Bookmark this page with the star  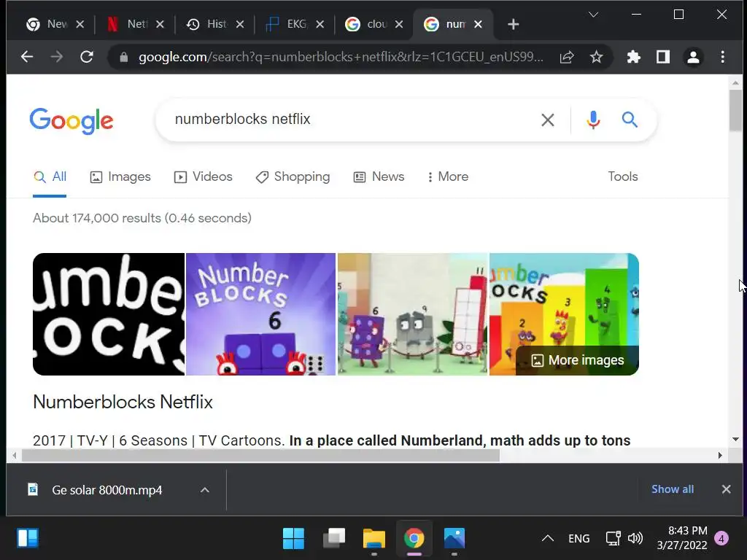point(596,57)
